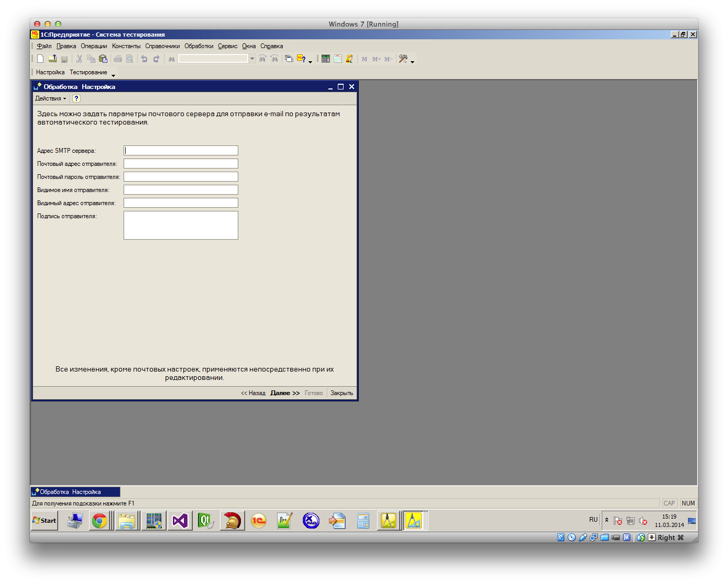Click the tools hammer and wrench icon
The width and height of the screenshot is (728, 584).
point(403,59)
